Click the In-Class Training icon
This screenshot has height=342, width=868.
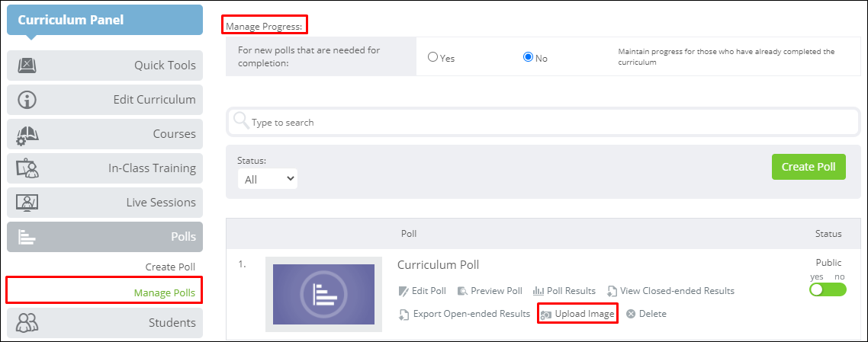coord(27,168)
